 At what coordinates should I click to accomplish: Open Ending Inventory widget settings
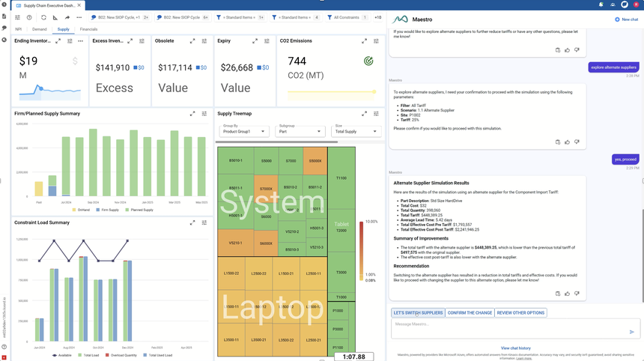point(70,41)
